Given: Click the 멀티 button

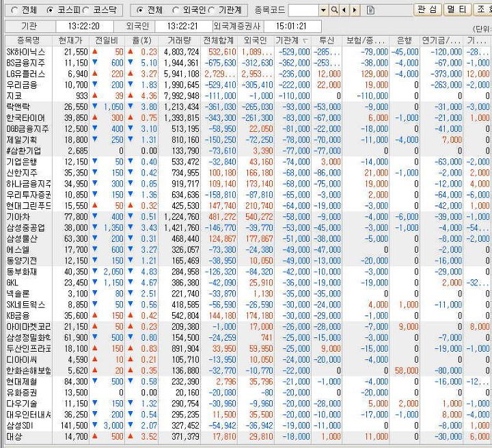Looking at the screenshot, I should (457, 10).
